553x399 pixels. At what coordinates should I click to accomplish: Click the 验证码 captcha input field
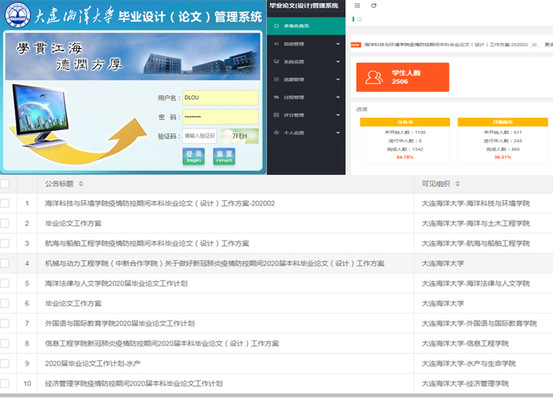[x=200, y=136]
